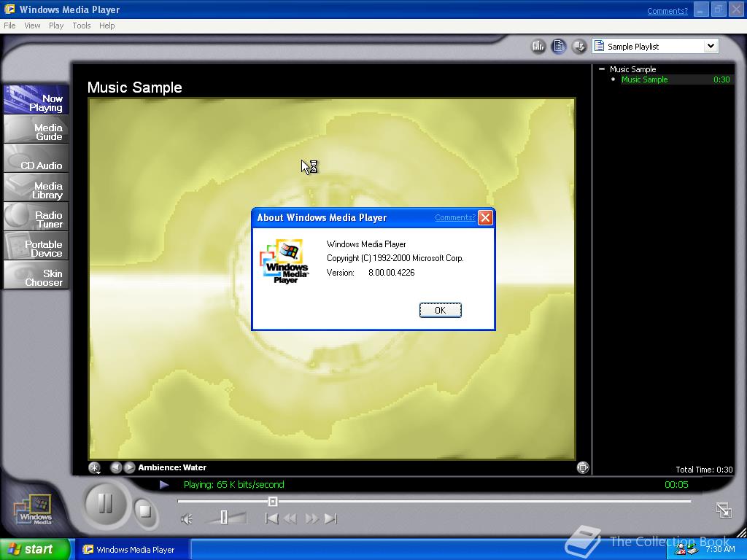
Task: Toggle equalizer and settings panel icon
Action: pyautogui.click(x=538, y=46)
